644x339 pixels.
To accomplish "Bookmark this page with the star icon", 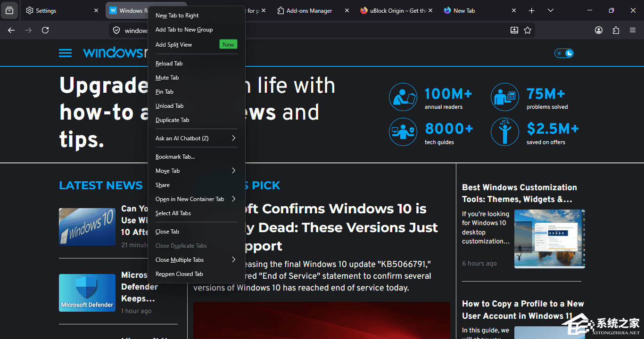I will (x=528, y=30).
